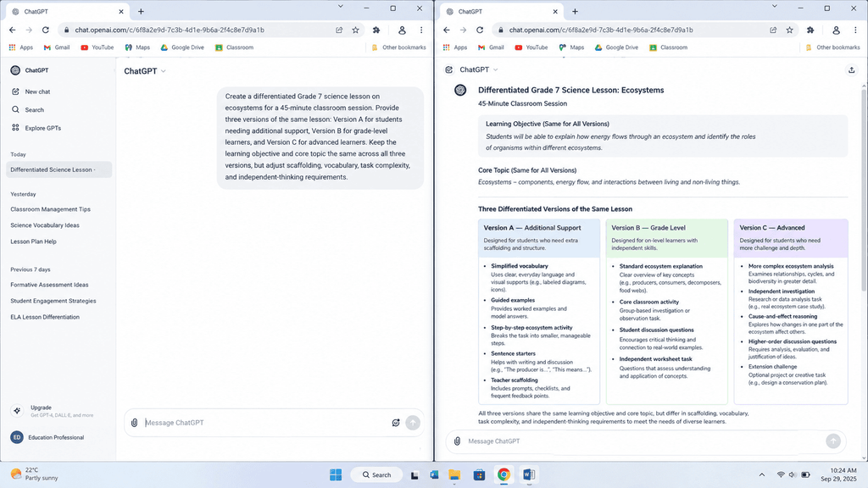Image resolution: width=868 pixels, height=488 pixels.
Task: Open tab search chevron in left window
Action: coord(341,7)
